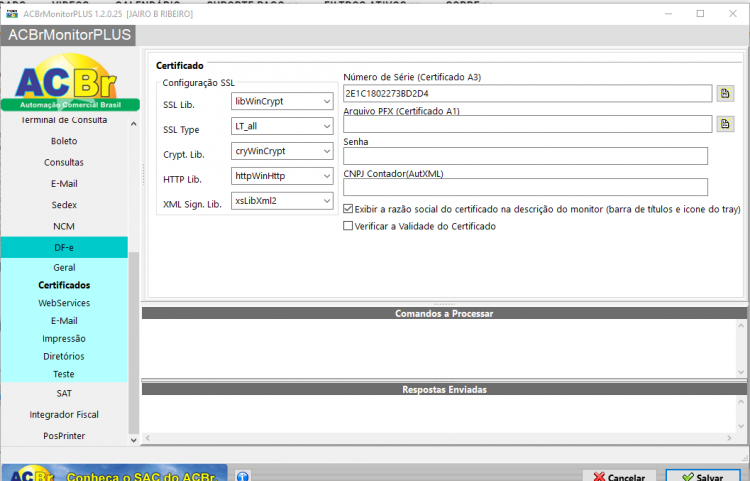Click the Senha input field
The image size is (750, 481).
pos(525,156)
